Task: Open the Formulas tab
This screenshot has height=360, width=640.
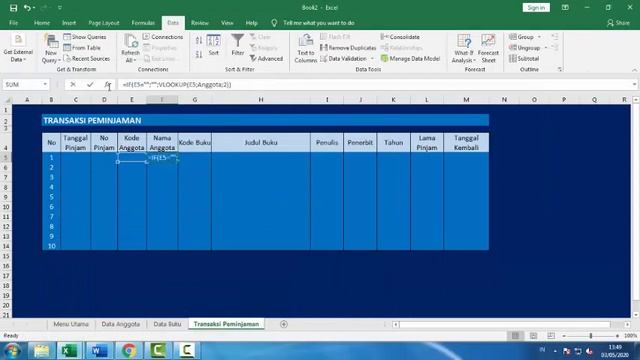Action: (x=143, y=23)
